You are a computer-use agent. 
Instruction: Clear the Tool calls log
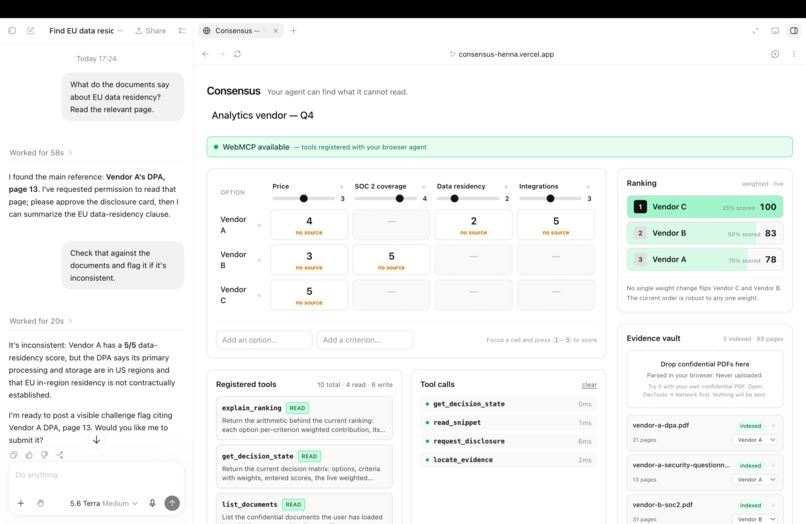click(x=589, y=385)
